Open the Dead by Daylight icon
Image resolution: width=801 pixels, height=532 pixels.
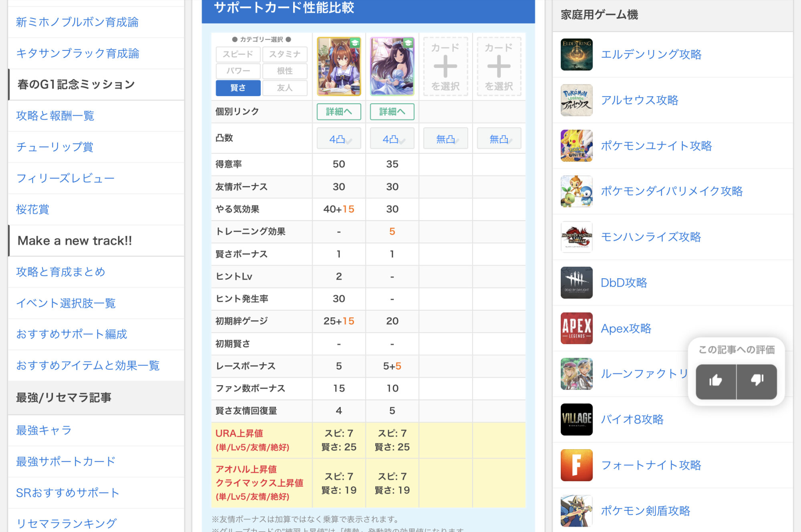576,283
